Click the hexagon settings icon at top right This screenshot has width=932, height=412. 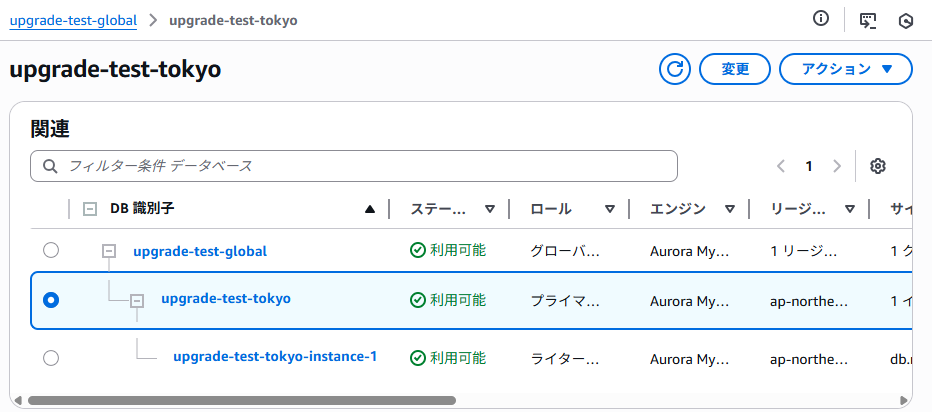point(906,19)
